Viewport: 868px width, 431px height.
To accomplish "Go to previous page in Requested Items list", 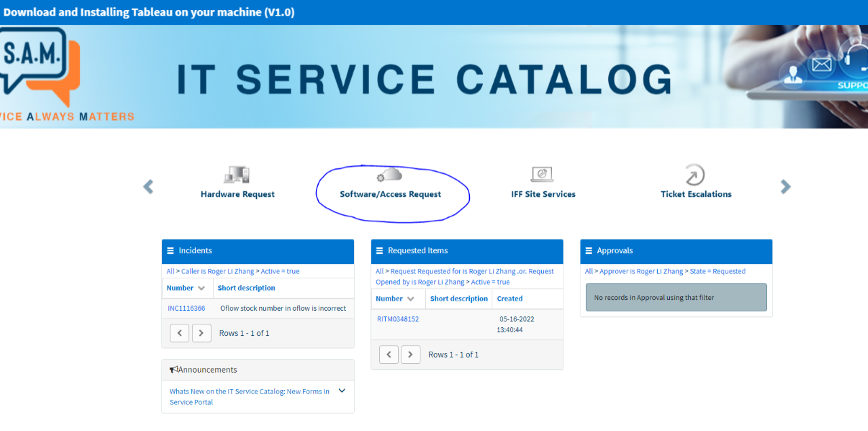I will tap(389, 355).
